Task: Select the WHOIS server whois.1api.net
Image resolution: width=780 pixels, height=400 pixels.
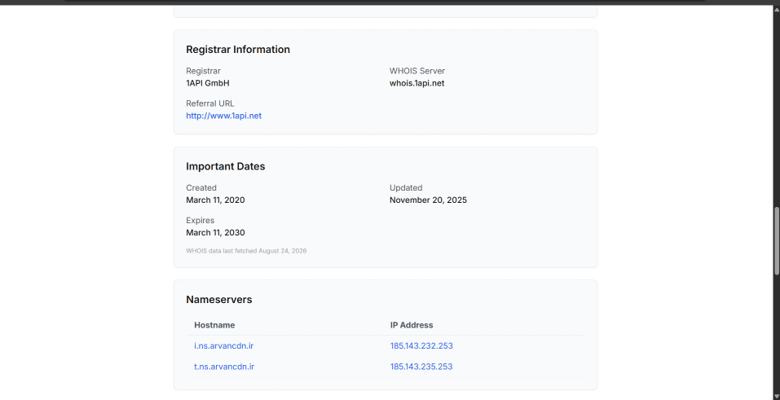Action: tap(417, 83)
